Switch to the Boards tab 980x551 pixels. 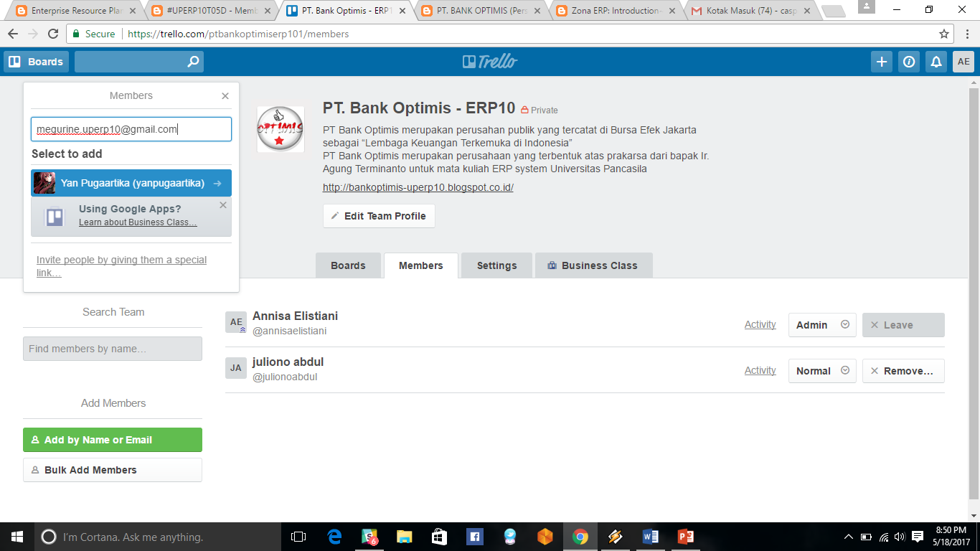348,265
